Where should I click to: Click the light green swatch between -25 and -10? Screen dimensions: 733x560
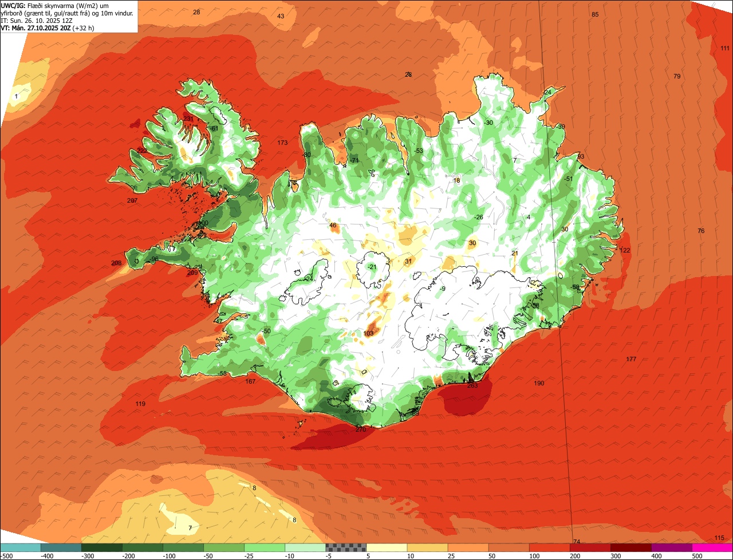(264, 547)
